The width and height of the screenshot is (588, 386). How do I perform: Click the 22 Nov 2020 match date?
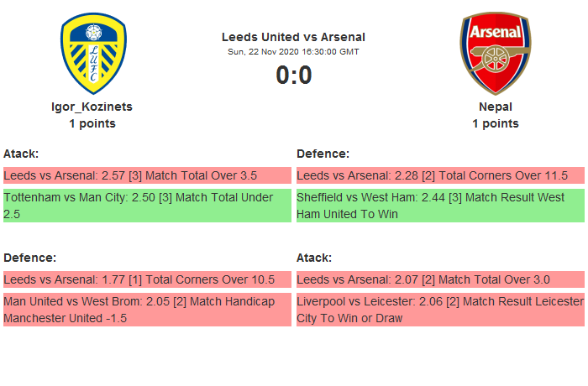point(293,52)
